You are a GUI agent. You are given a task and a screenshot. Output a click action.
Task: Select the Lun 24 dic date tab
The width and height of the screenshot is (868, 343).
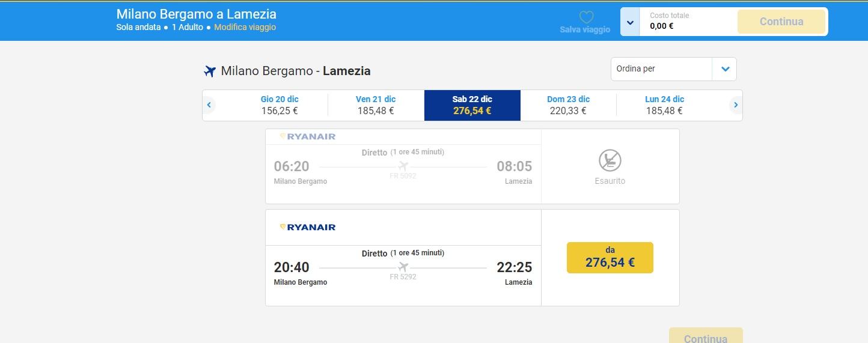click(x=664, y=105)
